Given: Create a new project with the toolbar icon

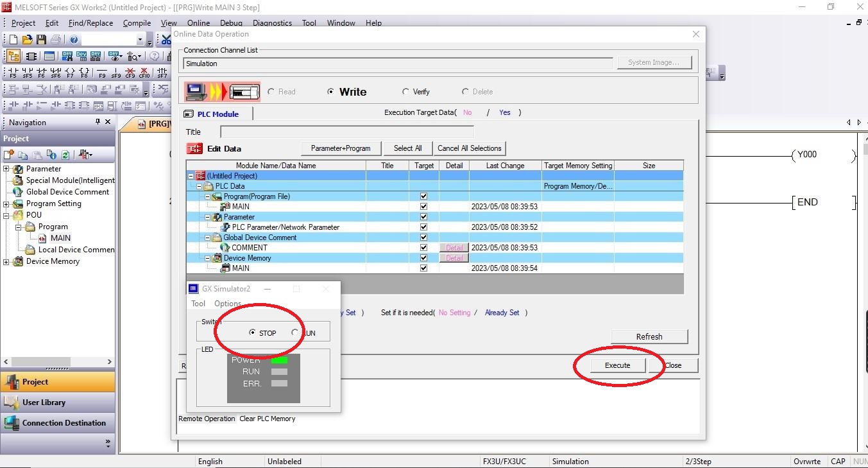Looking at the screenshot, I should (13, 40).
